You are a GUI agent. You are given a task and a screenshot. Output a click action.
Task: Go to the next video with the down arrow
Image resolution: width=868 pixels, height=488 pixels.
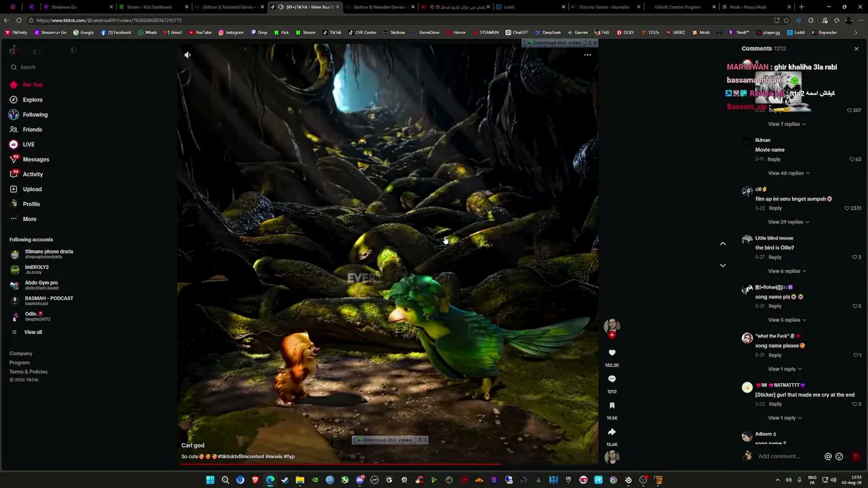point(723,265)
